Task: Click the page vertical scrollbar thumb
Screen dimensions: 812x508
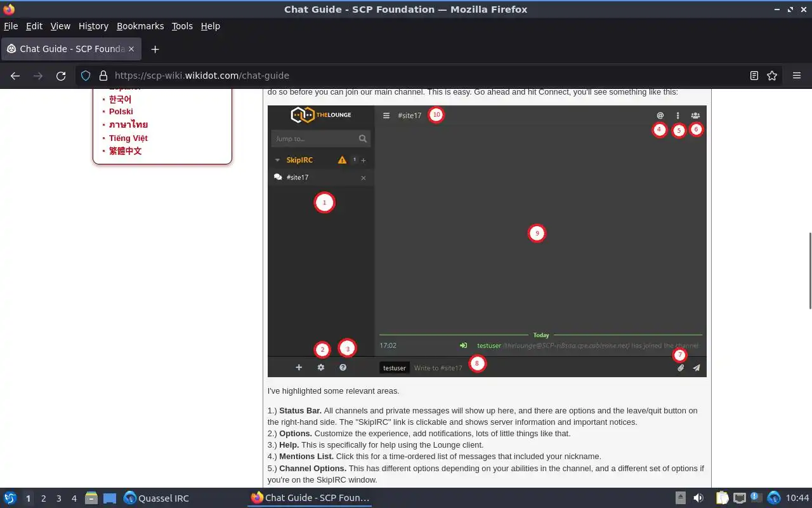Action: [809, 271]
